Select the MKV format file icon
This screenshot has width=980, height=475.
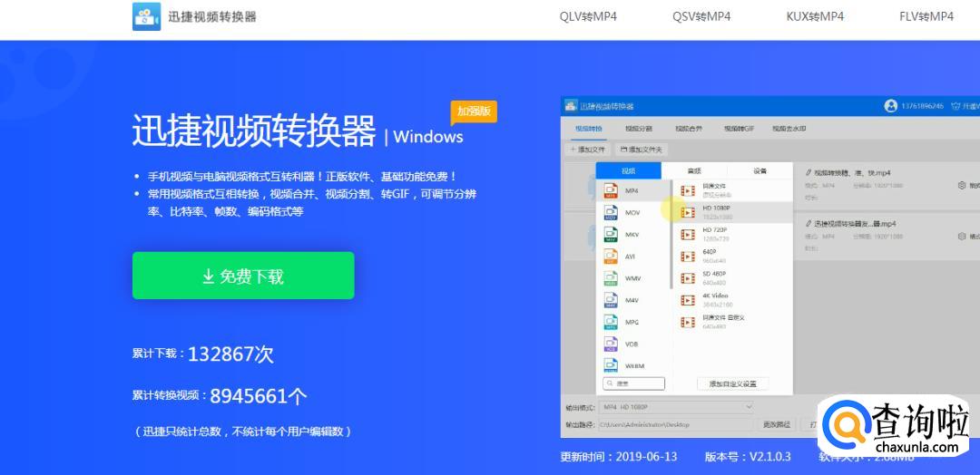click(x=611, y=234)
